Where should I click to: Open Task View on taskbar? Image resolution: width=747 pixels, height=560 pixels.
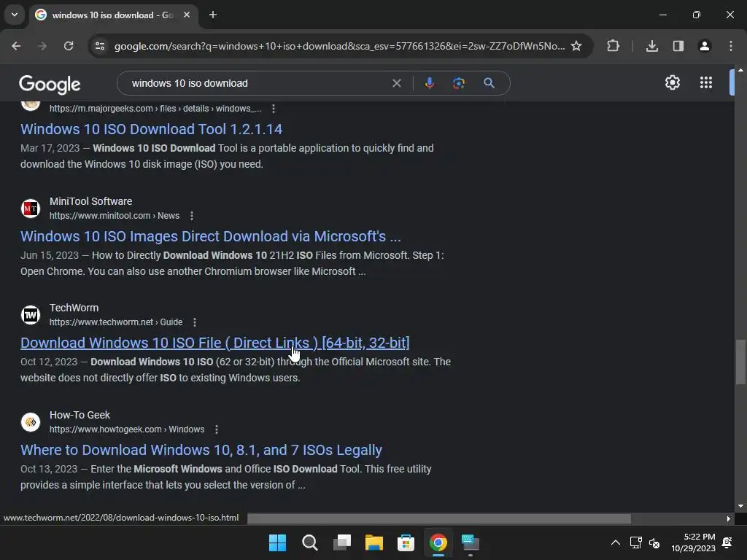coord(342,542)
